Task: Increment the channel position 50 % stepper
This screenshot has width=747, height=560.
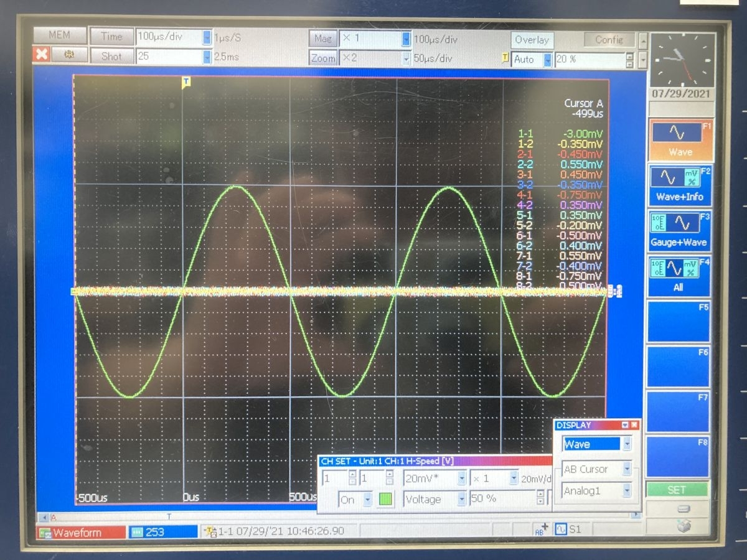Action: point(540,495)
